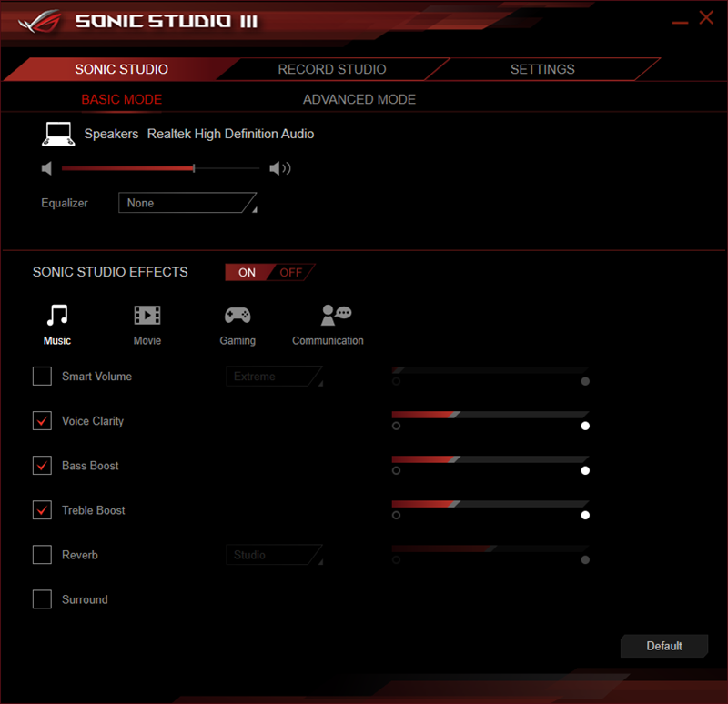Viewport: 728px width, 704px height.
Task: Uncheck the Voice Clarity checkbox
Action: click(x=42, y=420)
